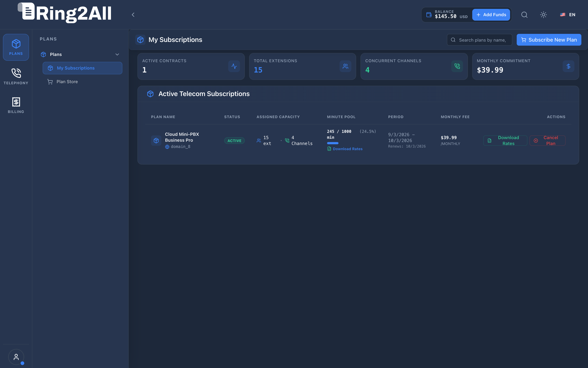Open the EN language selector
This screenshot has height=368, width=588.
568,15
